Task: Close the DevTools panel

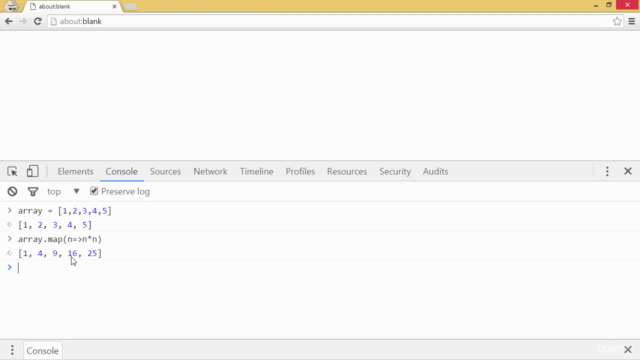Action: [628, 171]
